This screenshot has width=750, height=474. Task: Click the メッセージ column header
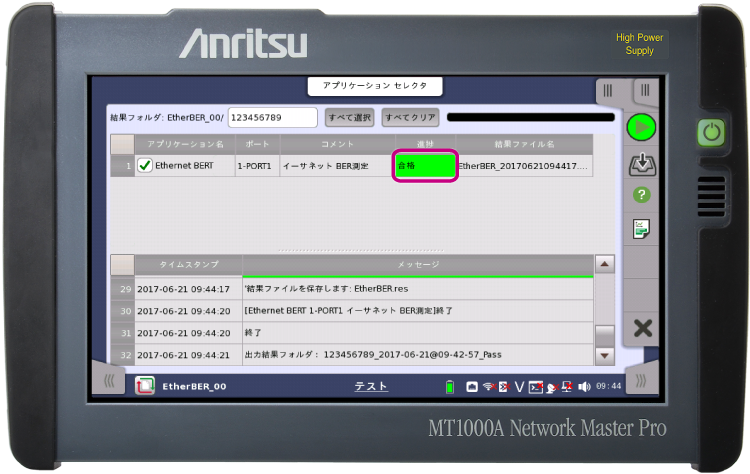click(418, 264)
